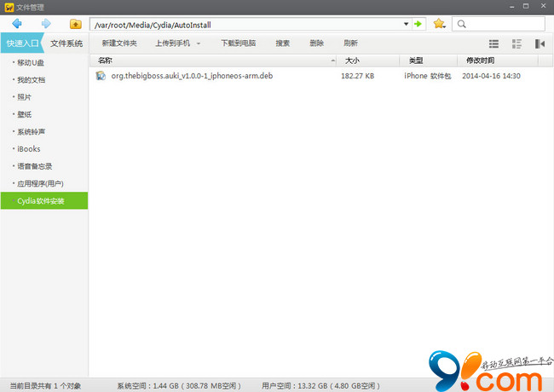
Task: Click the 删除 toolbar button
Action: pos(316,43)
